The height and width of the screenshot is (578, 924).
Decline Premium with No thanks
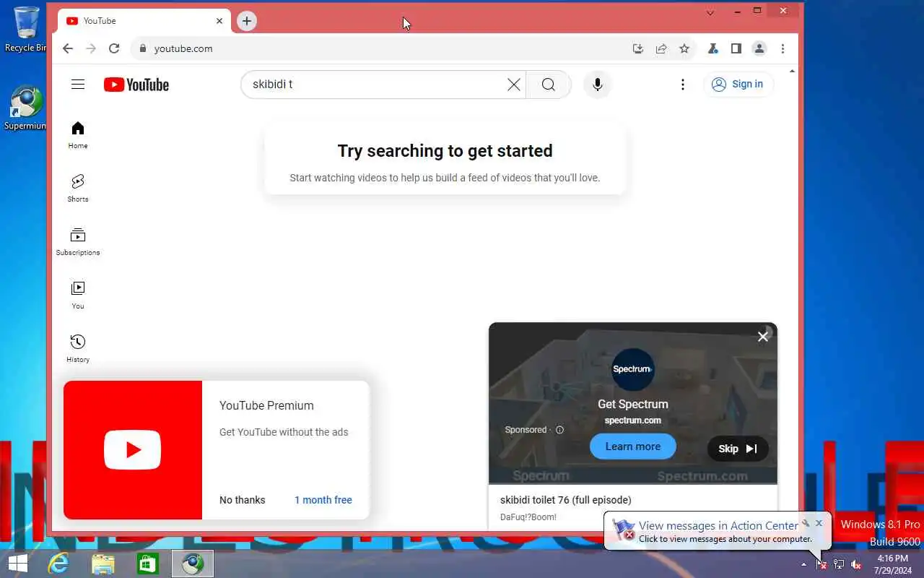point(243,500)
